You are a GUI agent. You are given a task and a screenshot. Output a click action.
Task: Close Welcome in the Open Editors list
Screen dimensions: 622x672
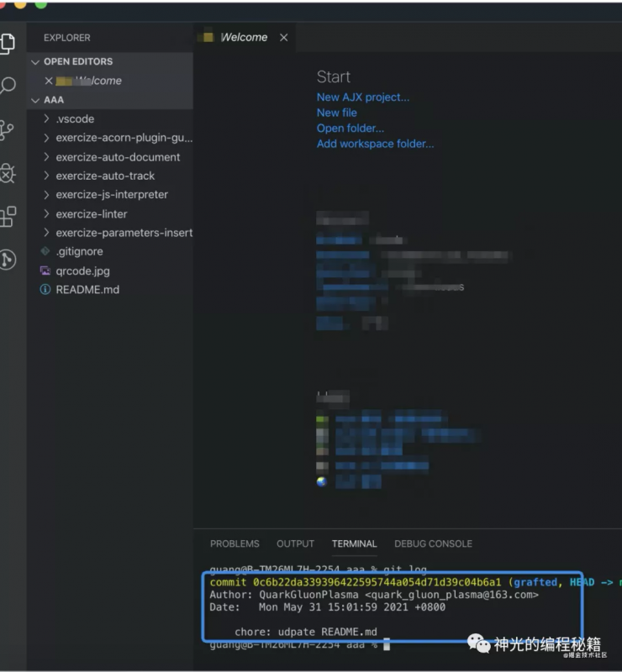49,81
